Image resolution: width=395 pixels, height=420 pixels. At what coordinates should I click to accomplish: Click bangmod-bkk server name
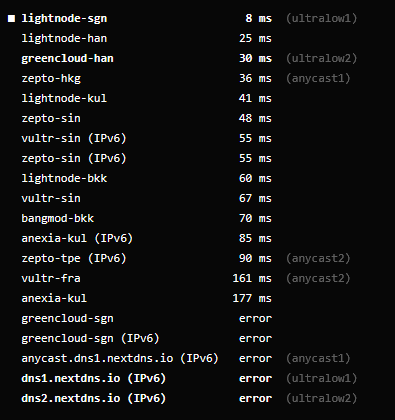pyautogui.click(x=58, y=218)
